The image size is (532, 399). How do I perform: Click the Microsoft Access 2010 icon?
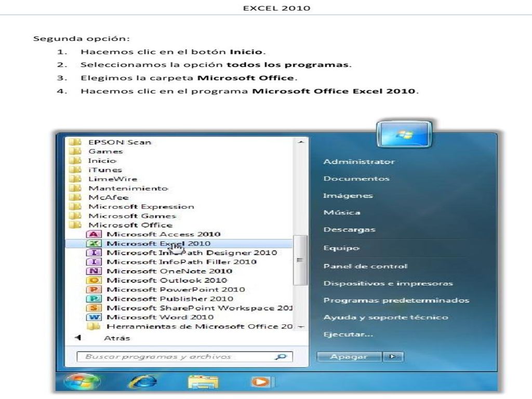(x=94, y=234)
